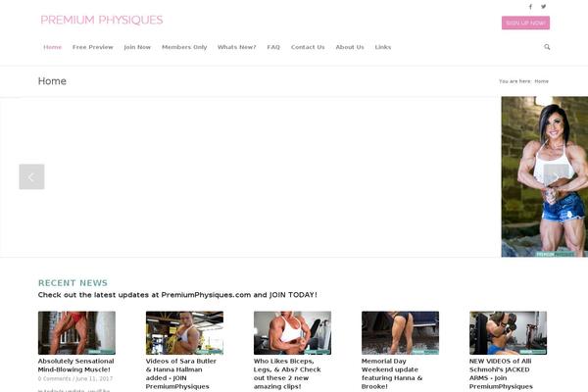Click the 'June 11, 2017' date text
The width and height of the screenshot is (588, 392).
(x=94, y=379)
